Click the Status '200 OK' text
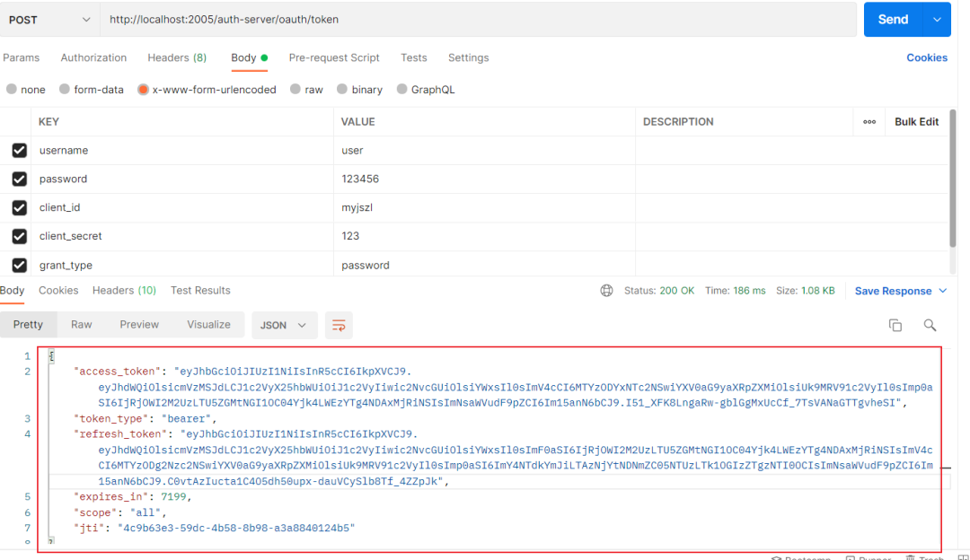The height and width of the screenshot is (560, 970). [677, 291]
